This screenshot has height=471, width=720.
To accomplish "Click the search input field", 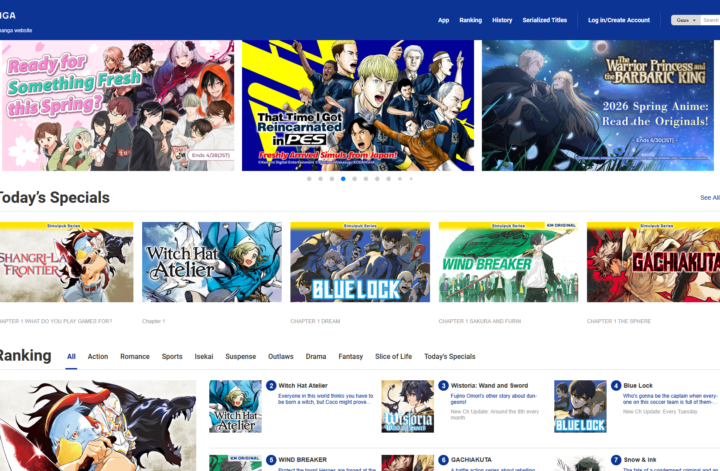I will point(710,20).
